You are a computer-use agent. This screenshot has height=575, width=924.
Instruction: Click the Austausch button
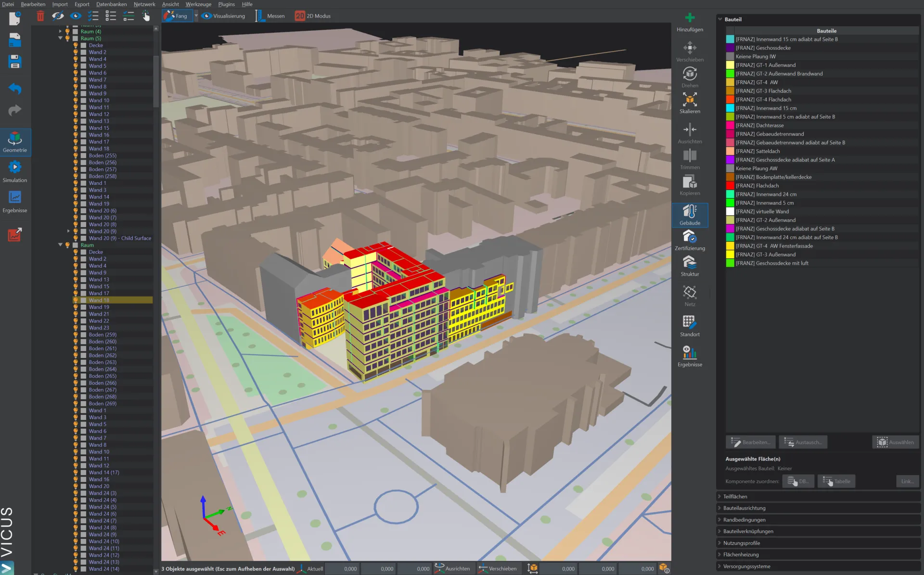tap(803, 442)
